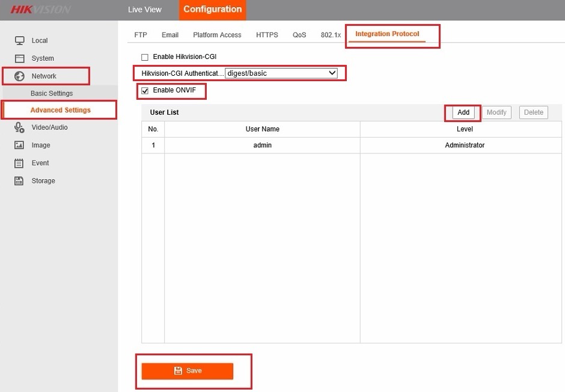Click the Image picture icon in sidebar
The width and height of the screenshot is (565, 392).
19,145
